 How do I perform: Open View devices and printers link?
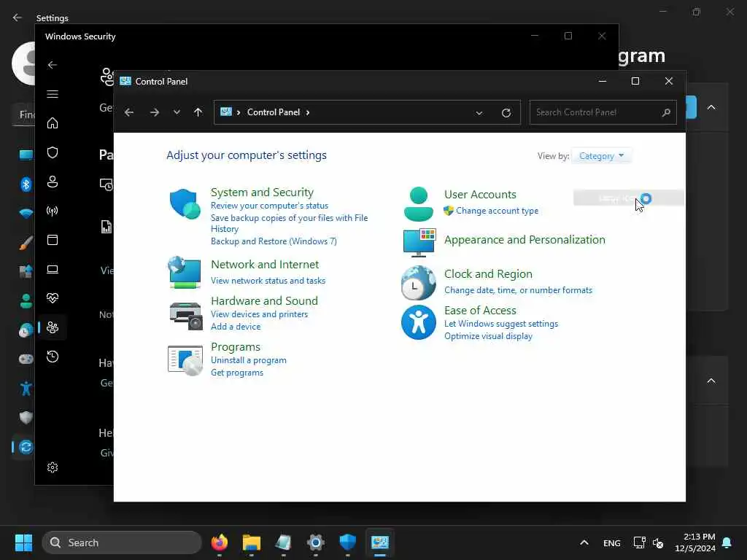(x=259, y=314)
